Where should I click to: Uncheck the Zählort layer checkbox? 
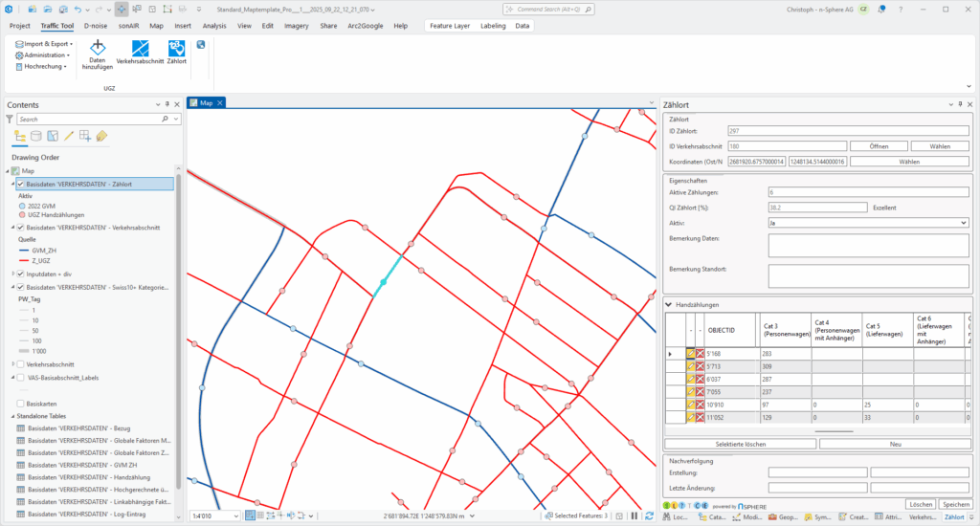(x=20, y=184)
